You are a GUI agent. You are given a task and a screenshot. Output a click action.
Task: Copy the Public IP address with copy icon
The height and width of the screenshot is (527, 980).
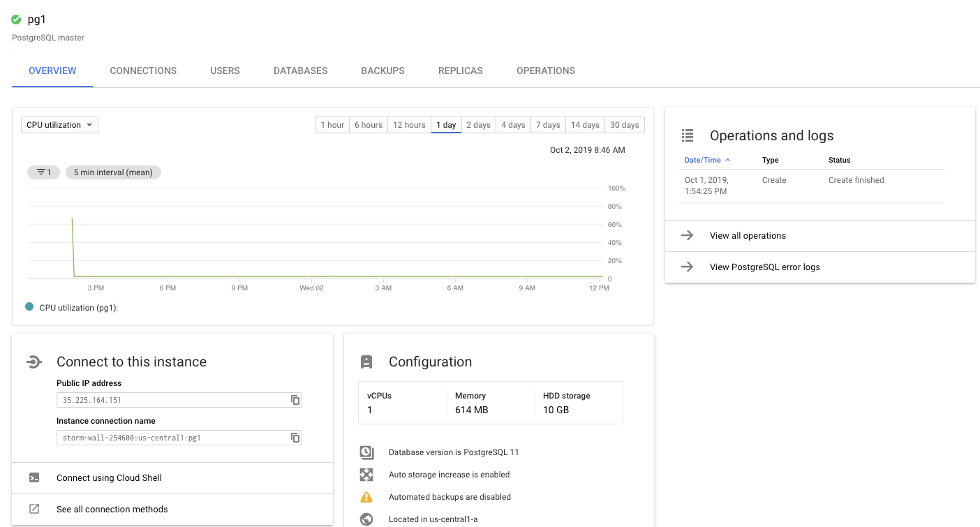click(x=295, y=400)
